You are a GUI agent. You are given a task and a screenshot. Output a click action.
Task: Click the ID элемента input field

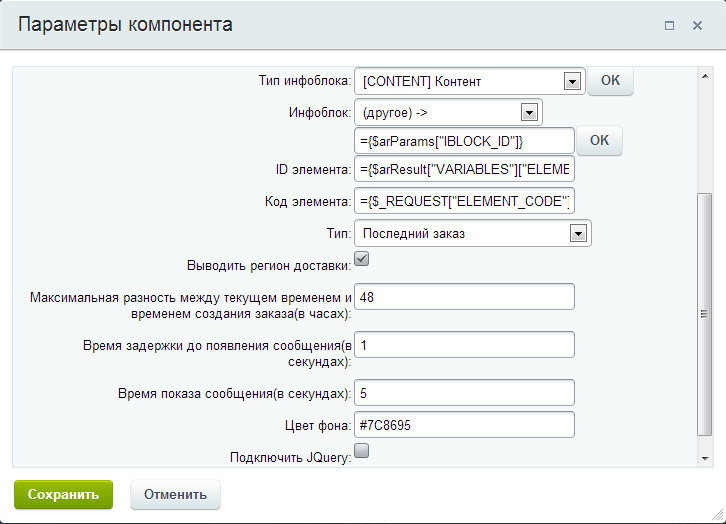[x=464, y=169]
